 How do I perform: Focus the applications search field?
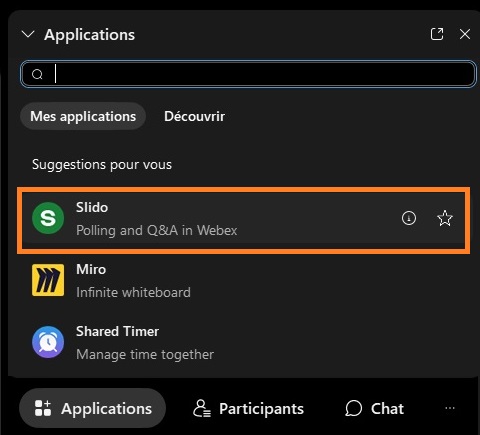248,74
